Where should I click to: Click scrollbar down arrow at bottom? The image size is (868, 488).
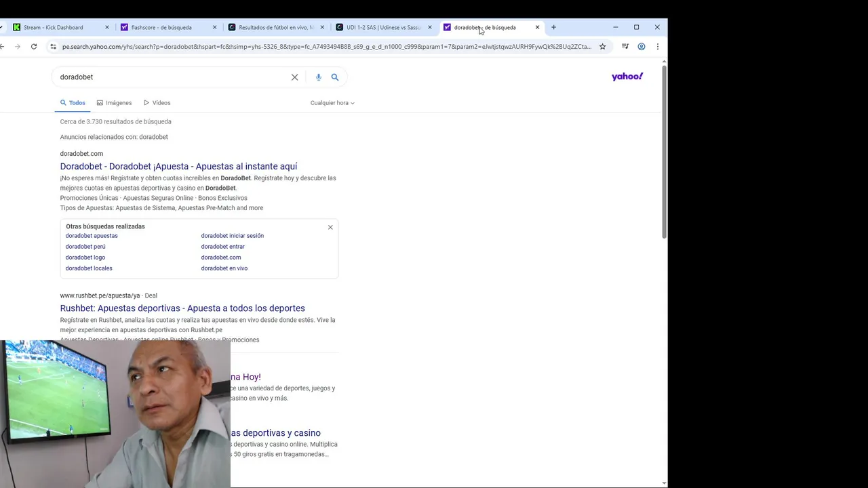coord(664,483)
